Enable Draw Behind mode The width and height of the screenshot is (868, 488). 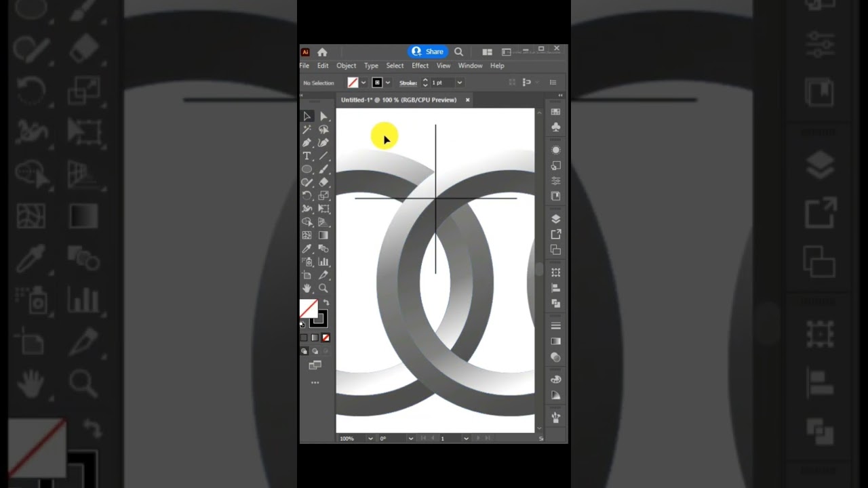(315, 351)
